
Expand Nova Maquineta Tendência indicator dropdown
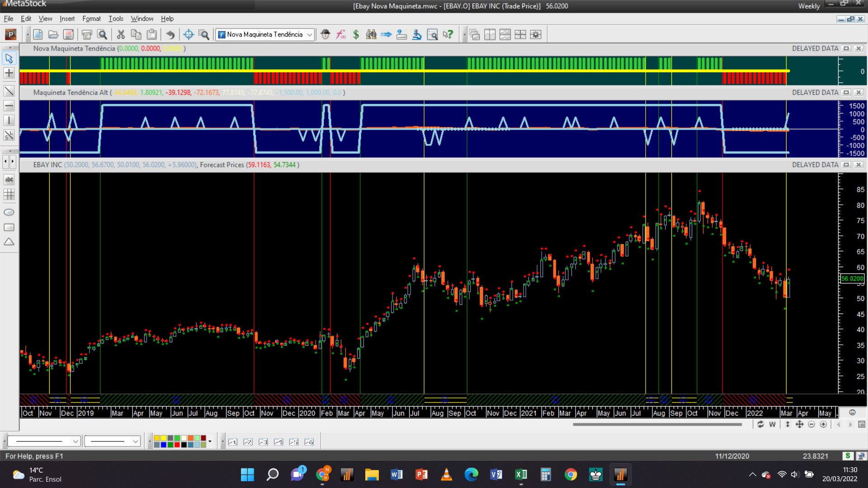310,34
